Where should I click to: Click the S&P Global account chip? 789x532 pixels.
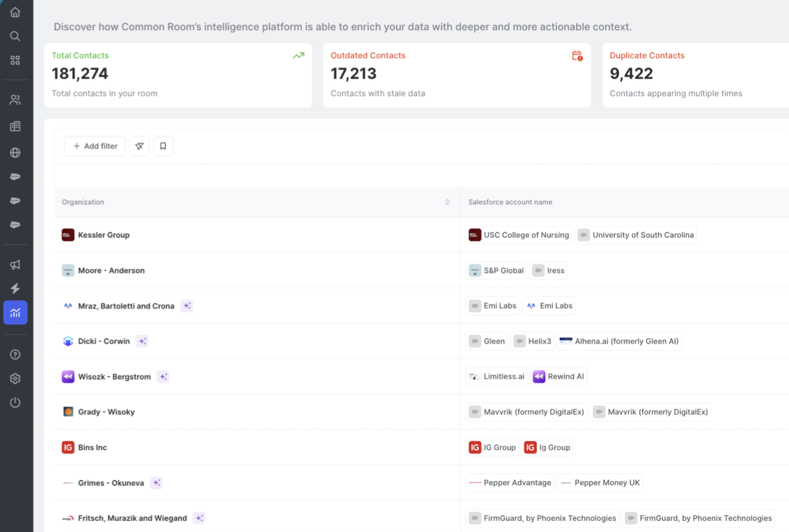496,270
